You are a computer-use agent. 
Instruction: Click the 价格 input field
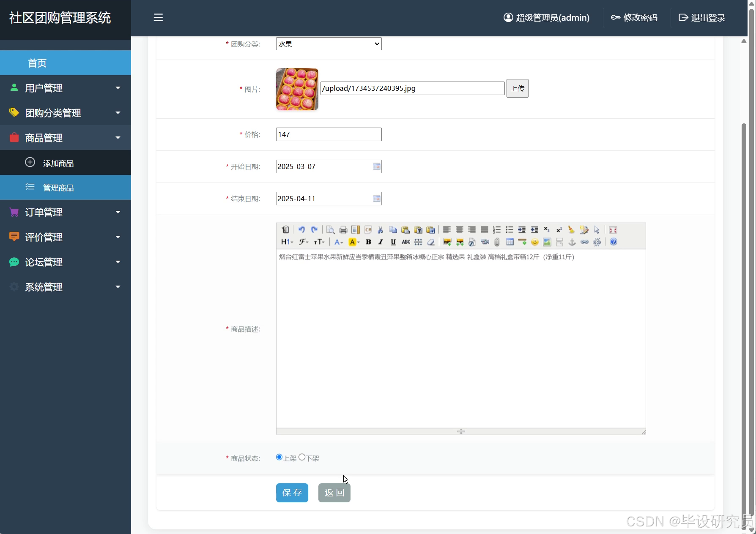(x=329, y=134)
